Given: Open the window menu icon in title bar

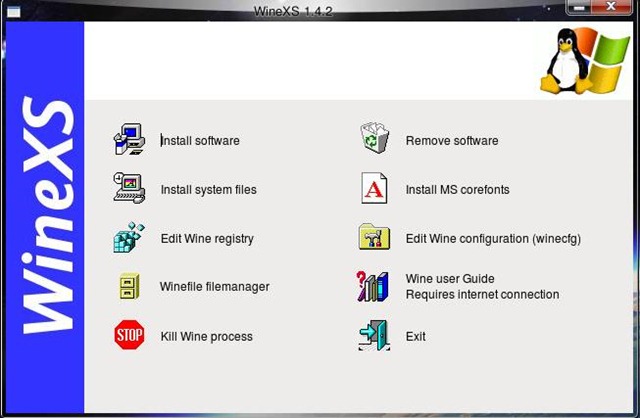Looking at the screenshot, I should (13, 11).
